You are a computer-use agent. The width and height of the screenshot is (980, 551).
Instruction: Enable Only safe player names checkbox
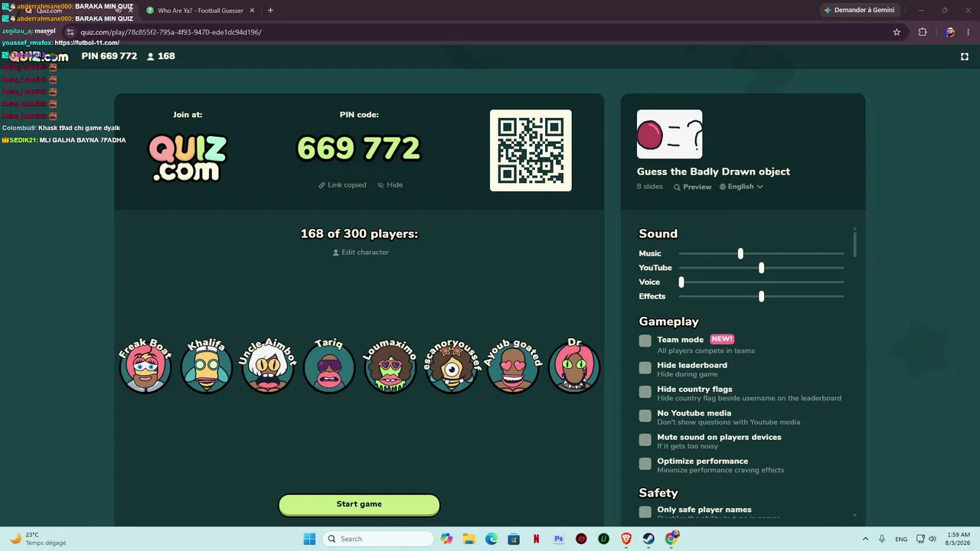(645, 512)
